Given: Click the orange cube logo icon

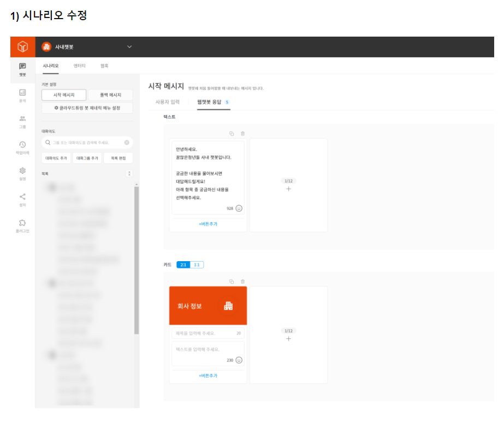Looking at the screenshot, I should 22,47.
